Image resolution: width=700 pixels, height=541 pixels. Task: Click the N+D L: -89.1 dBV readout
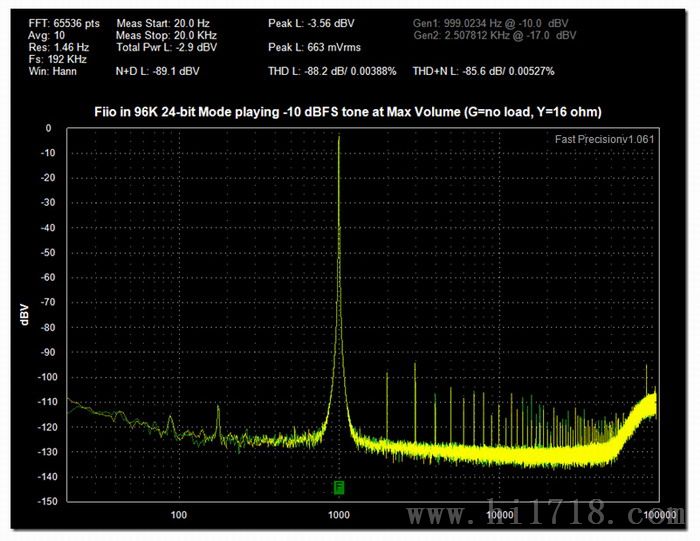(x=158, y=71)
